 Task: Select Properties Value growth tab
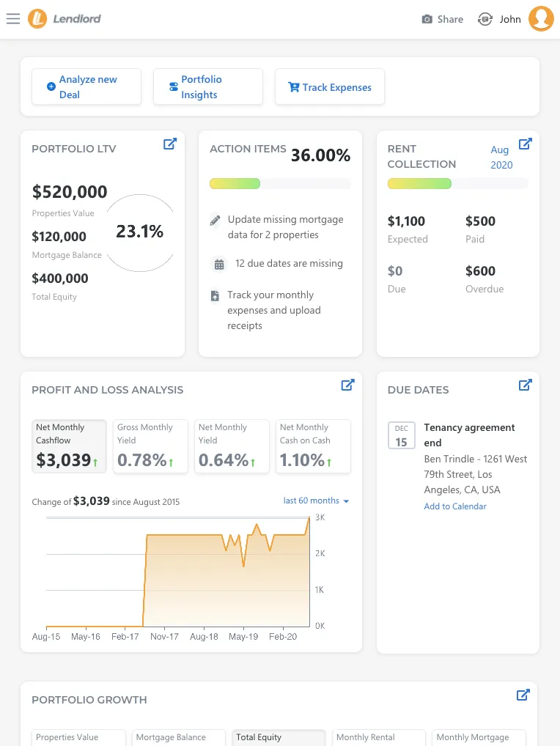coord(78,737)
